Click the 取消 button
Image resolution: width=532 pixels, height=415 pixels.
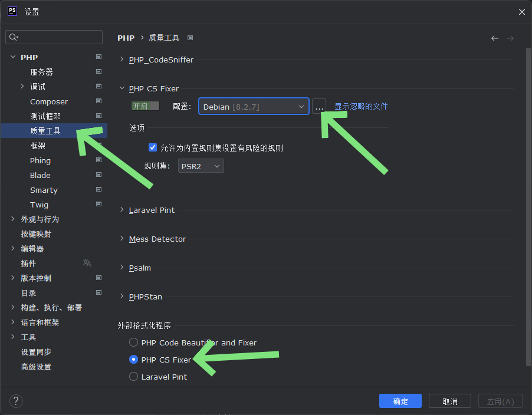450,401
